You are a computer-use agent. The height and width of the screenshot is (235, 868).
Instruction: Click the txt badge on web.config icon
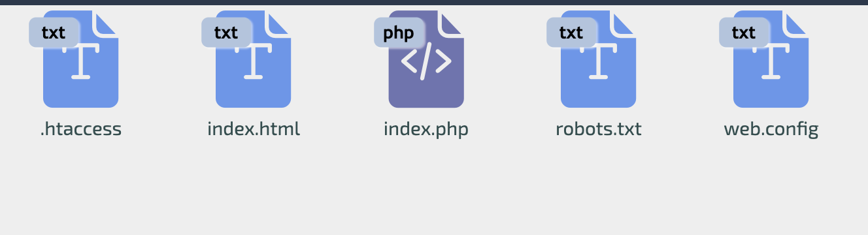(x=744, y=33)
